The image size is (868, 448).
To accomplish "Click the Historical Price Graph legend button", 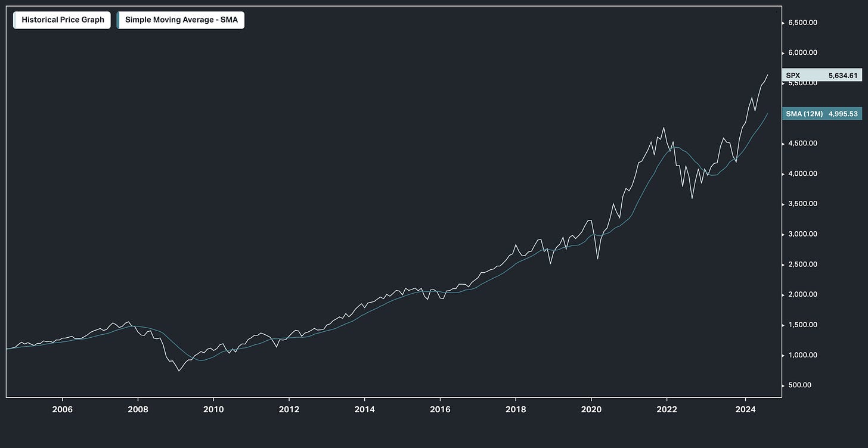I will [62, 20].
